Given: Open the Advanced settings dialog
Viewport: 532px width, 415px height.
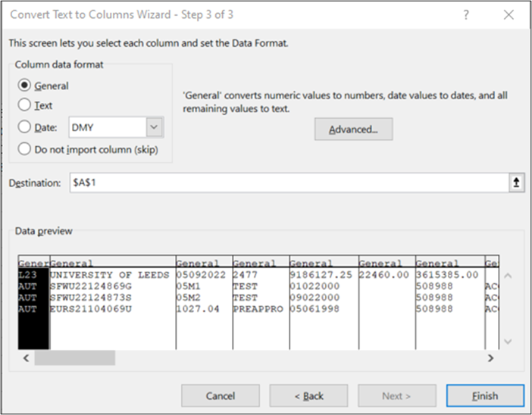Looking at the screenshot, I should [x=354, y=129].
